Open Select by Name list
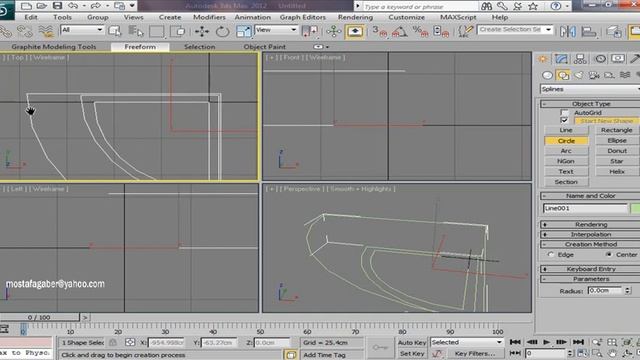 coord(135,31)
